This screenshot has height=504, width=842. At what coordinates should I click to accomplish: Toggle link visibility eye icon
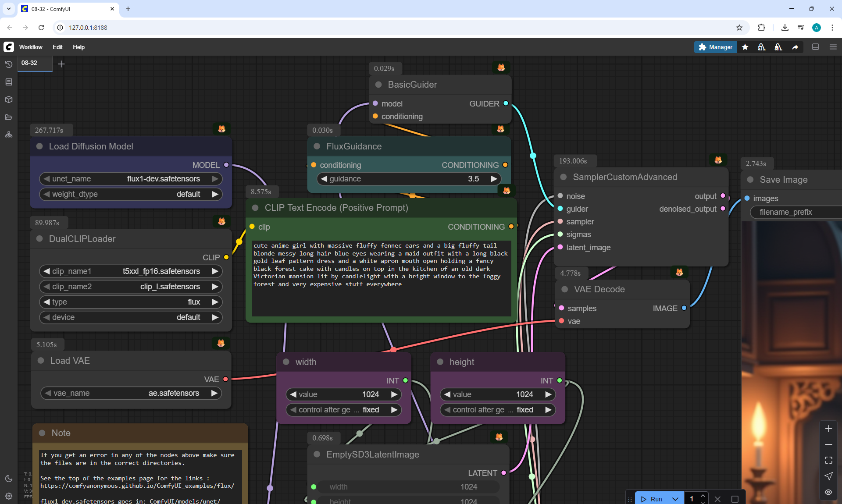(x=828, y=492)
